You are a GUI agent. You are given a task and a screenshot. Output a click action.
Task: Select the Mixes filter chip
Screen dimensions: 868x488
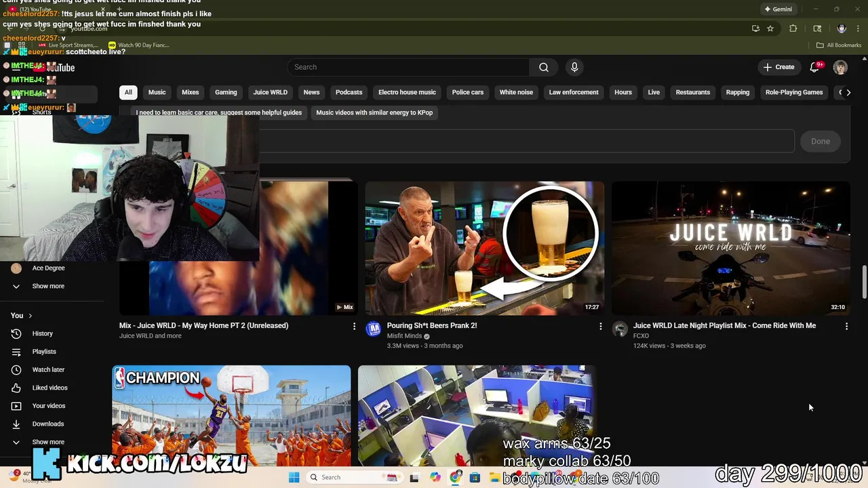pos(191,92)
